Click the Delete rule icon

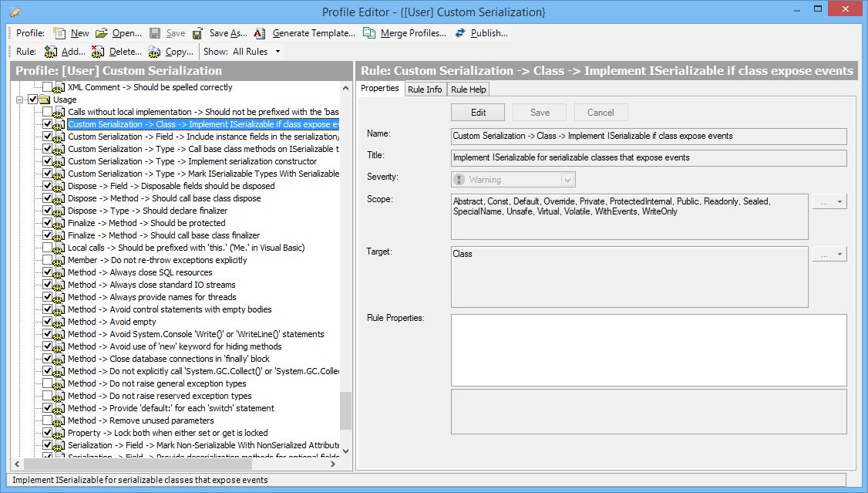(98, 52)
